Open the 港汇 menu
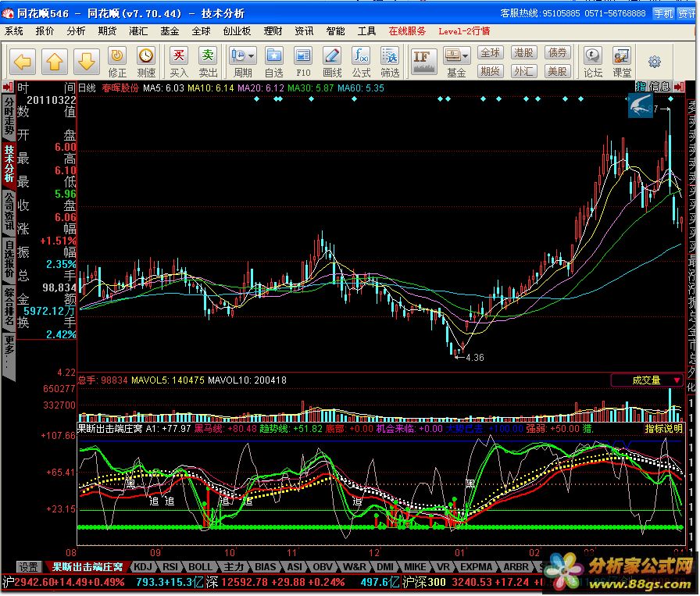The width and height of the screenshot is (700, 596). [138, 31]
